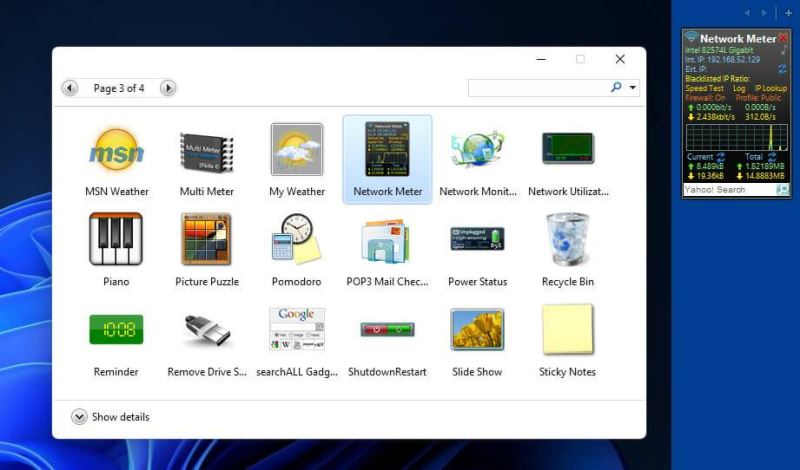The image size is (800, 470).
Task: Go to the next gadgets page
Action: click(168, 88)
